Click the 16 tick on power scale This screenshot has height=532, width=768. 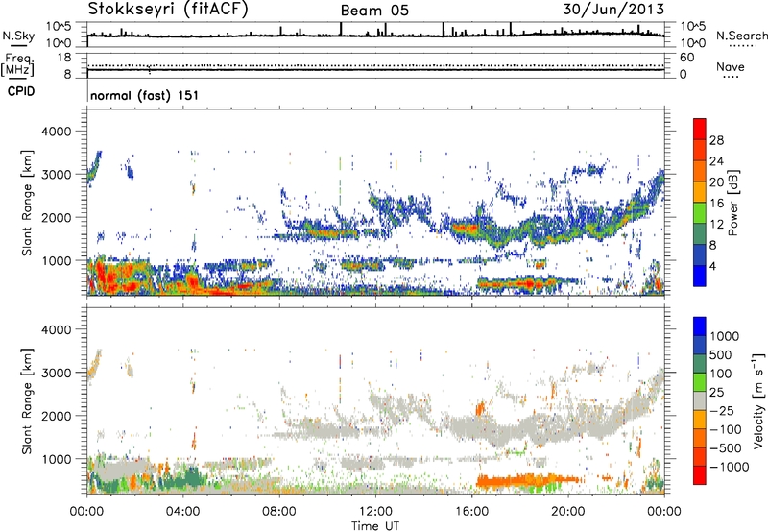tap(716, 204)
